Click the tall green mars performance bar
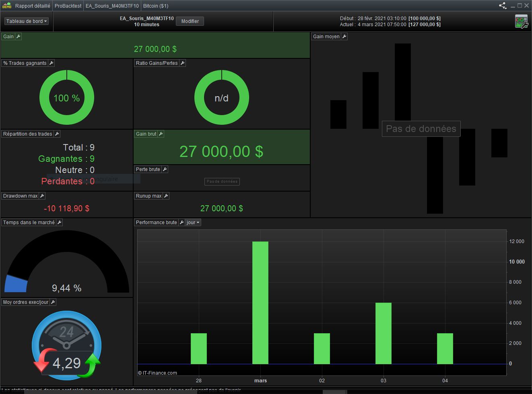Viewport: 532px width, 394px height. pos(260,303)
